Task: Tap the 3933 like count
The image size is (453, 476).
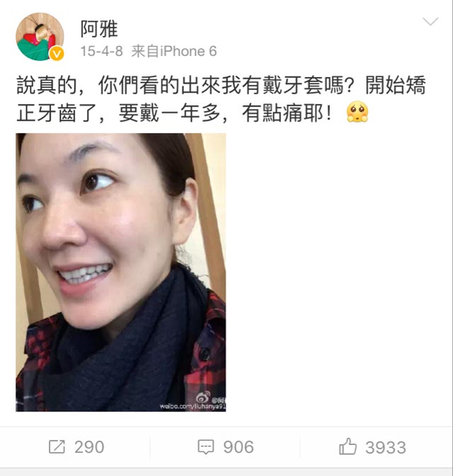Action: (386, 448)
